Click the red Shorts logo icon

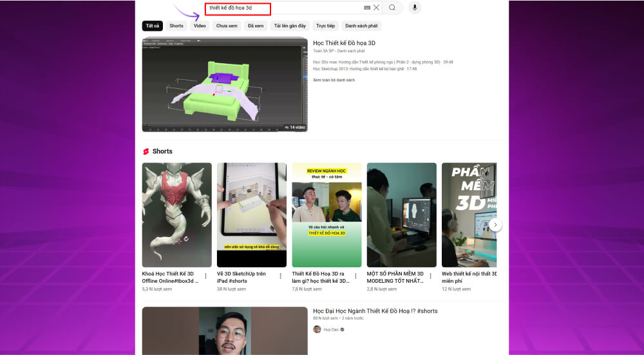click(146, 151)
